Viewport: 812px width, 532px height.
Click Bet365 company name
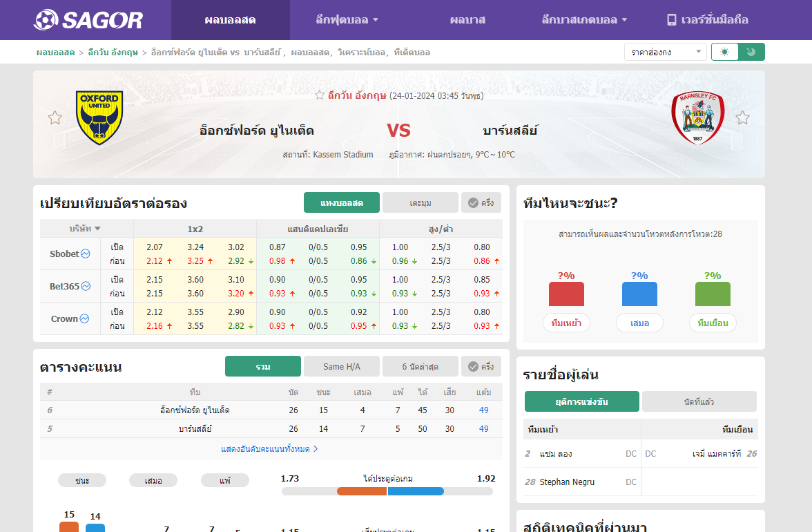tap(64, 286)
